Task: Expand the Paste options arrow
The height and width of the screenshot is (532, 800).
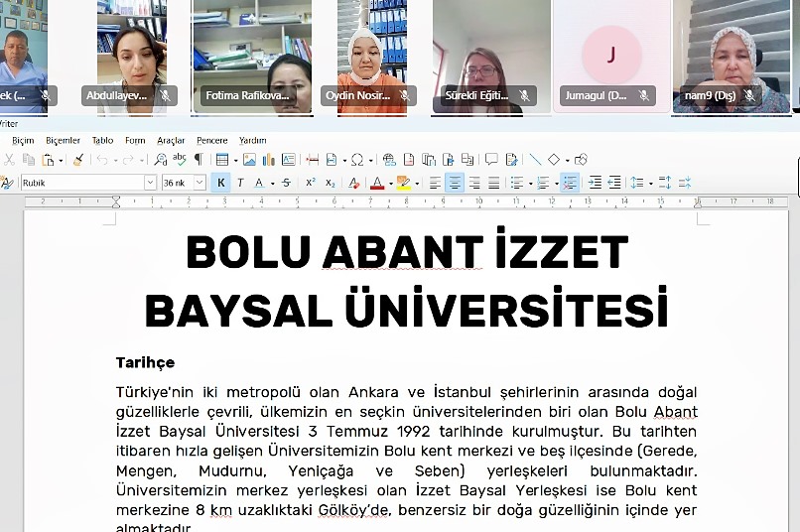Action: click(x=61, y=161)
